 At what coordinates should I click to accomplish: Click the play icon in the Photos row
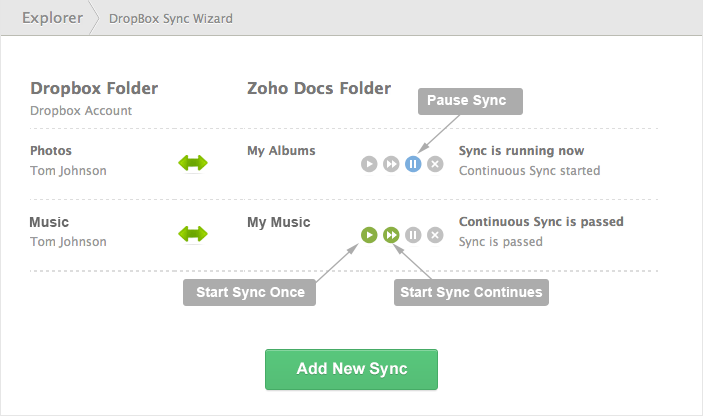[x=369, y=163]
